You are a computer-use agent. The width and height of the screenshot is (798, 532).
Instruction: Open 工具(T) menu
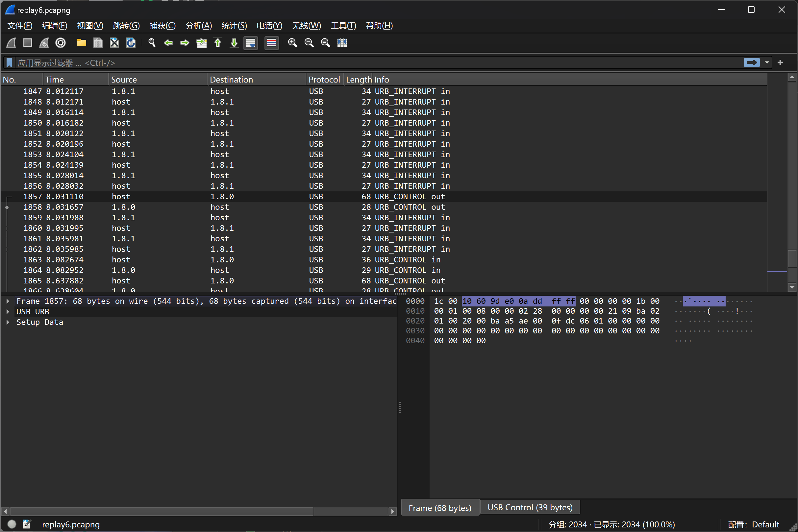point(343,26)
